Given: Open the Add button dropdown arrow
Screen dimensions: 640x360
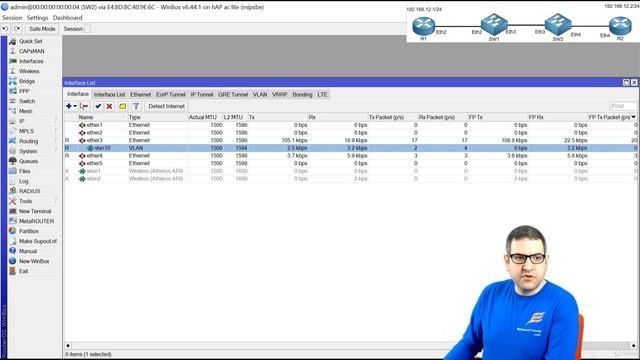Looking at the screenshot, I should point(75,106).
